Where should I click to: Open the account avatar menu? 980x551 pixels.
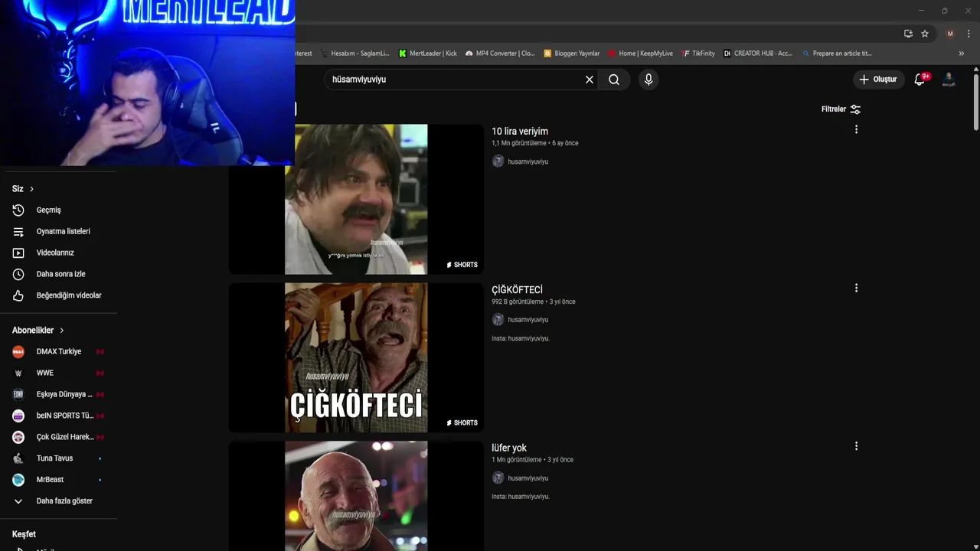click(x=949, y=80)
